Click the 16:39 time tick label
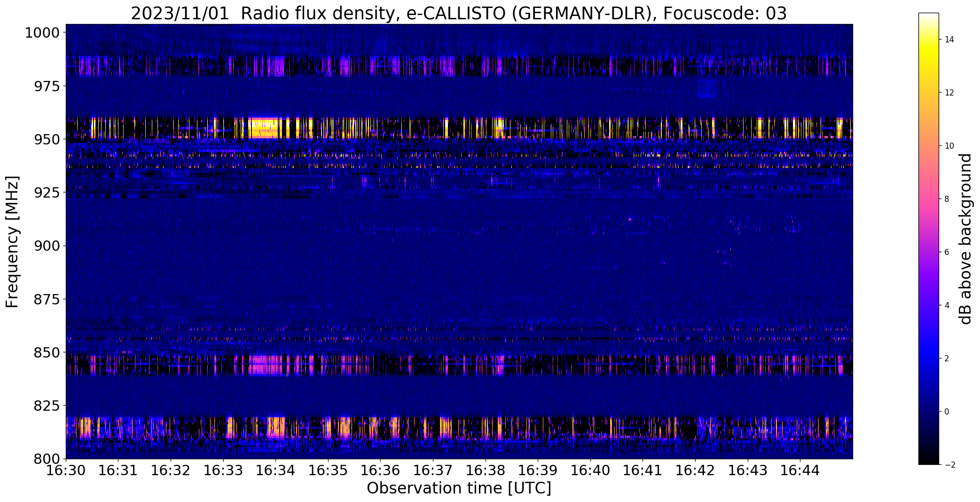 [538, 470]
